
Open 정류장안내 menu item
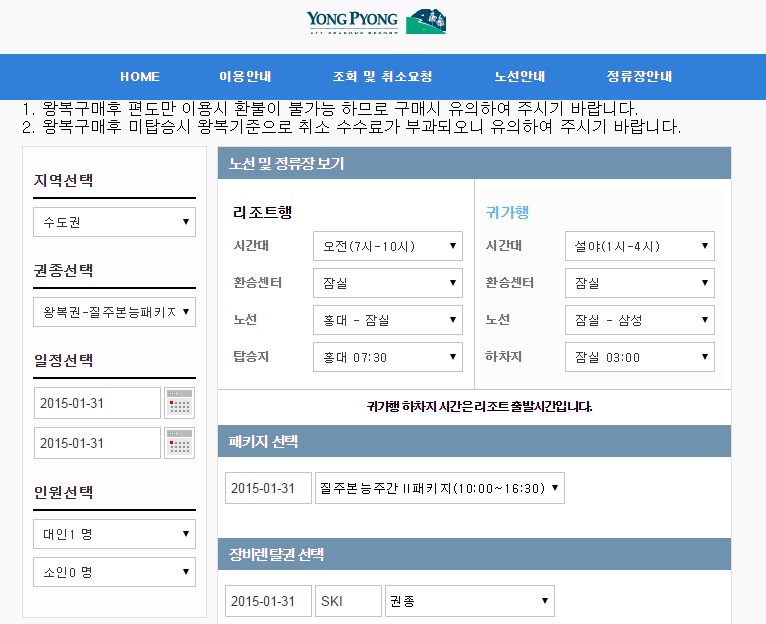click(639, 76)
